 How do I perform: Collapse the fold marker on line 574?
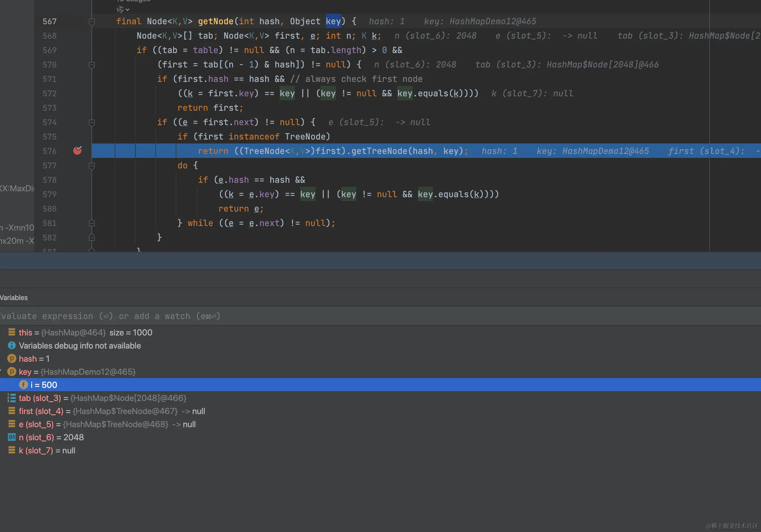[x=92, y=123]
